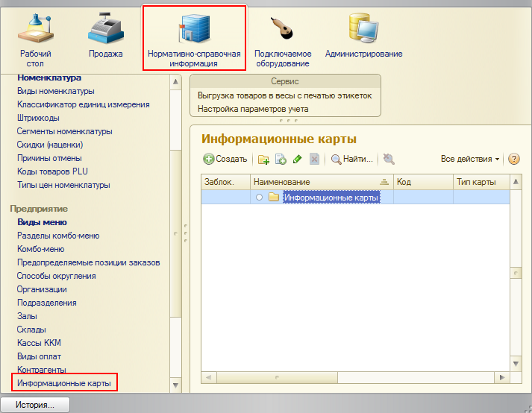The height and width of the screenshot is (413, 532).
Task: Click the Создать button
Action: pos(225,159)
